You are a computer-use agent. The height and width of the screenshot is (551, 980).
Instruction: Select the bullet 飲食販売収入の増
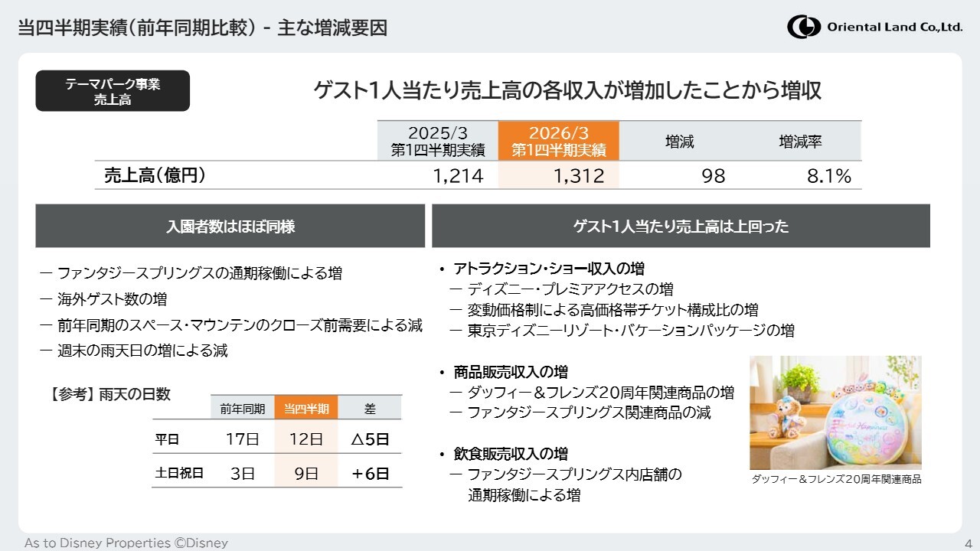pyautogui.click(x=511, y=454)
